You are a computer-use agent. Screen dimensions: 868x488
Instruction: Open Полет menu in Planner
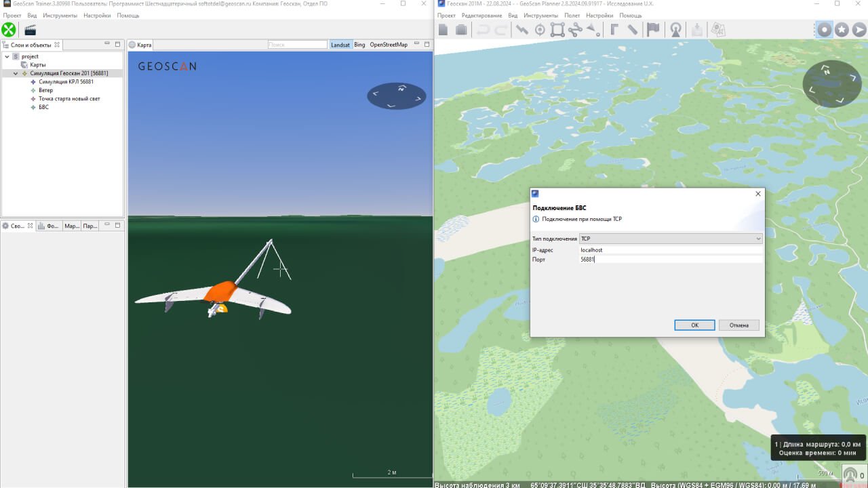572,15
